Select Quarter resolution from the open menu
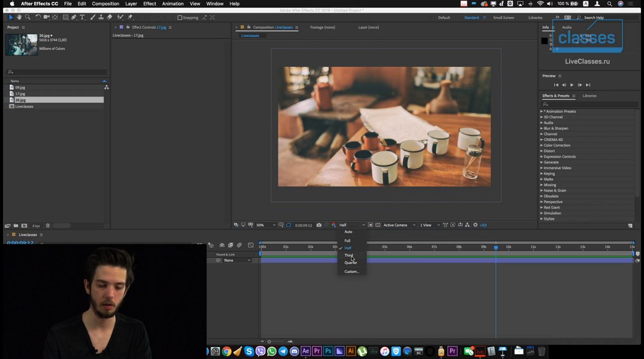Viewport: 644px width, 359px height. (351, 262)
